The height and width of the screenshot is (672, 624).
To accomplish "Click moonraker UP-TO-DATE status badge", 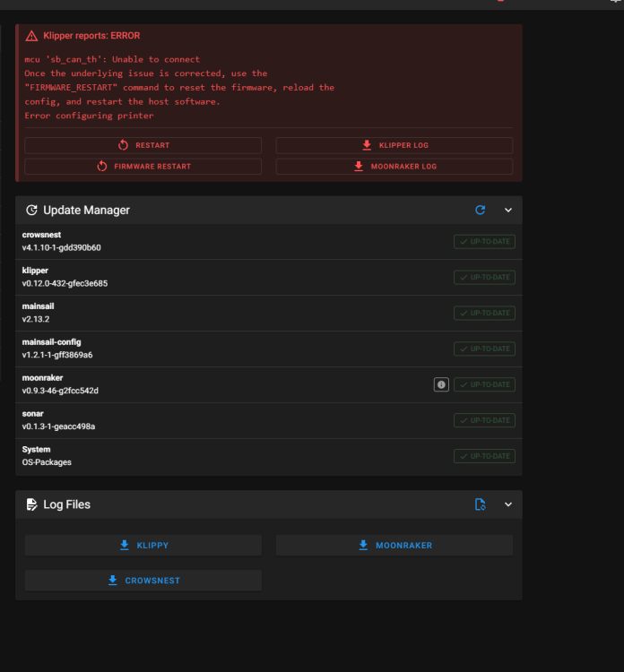I will (x=485, y=384).
